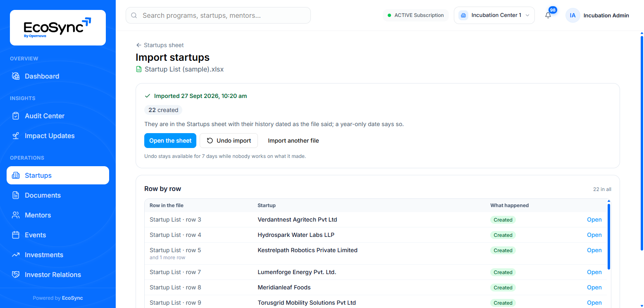Select Mentors in the sidebar

point(58,215)
